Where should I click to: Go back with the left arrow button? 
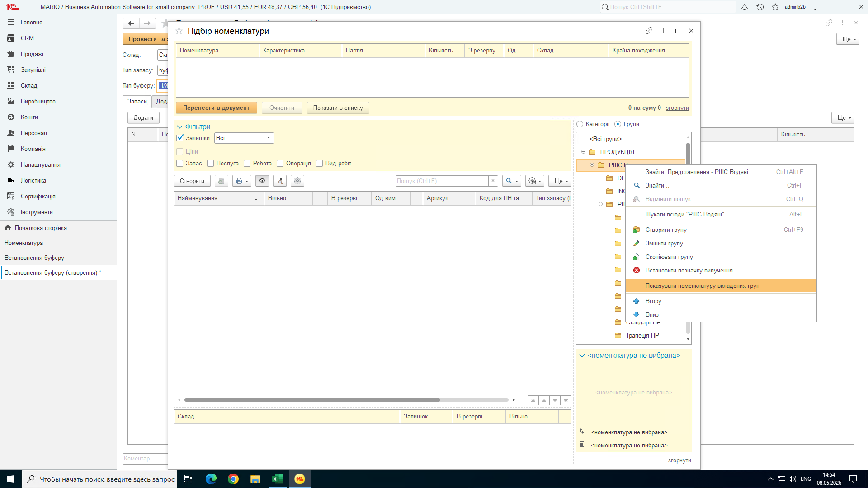tap(131, 23)
